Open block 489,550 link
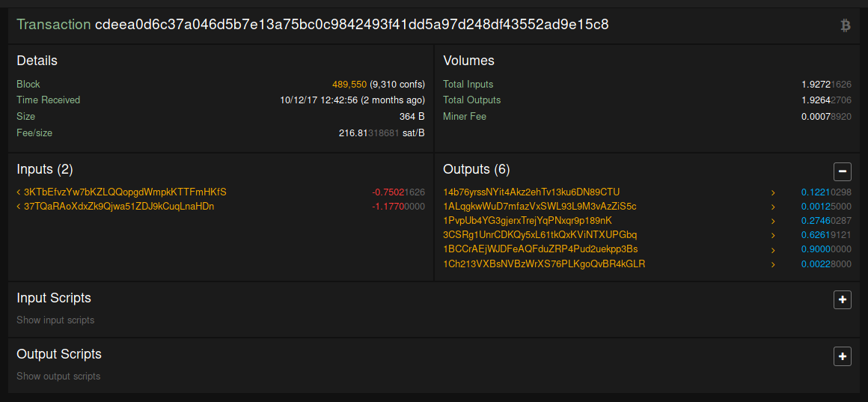 pos(349,85)
